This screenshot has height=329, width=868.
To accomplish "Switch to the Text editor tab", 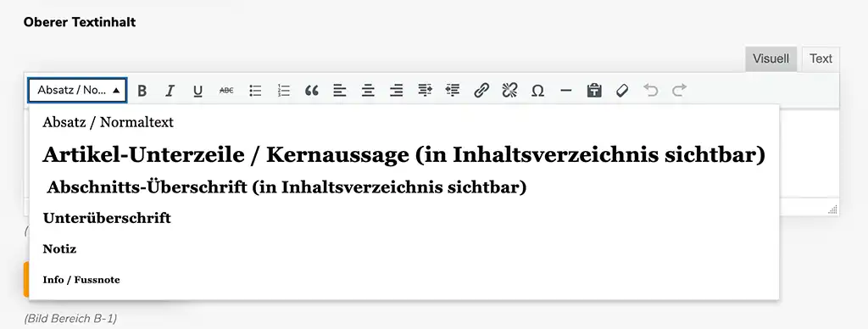I will [x=821, y=59].
